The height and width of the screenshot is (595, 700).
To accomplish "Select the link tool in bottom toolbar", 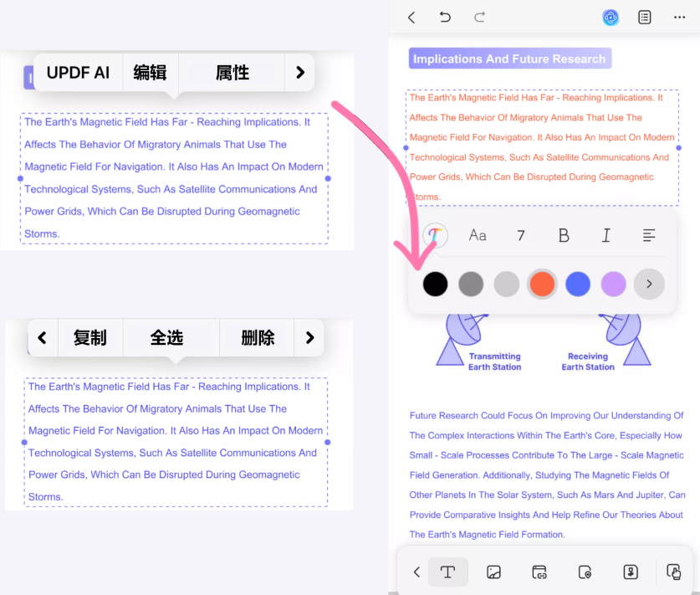I will (x=539, y=572).
